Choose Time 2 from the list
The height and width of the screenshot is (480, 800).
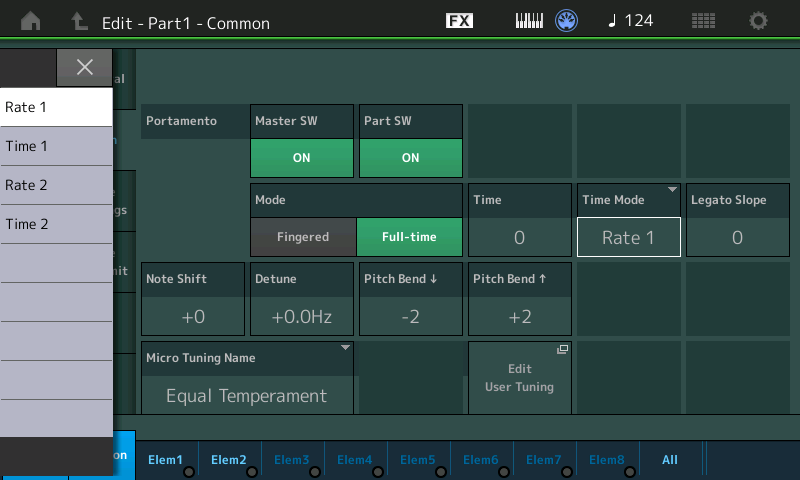pyautogui.click(x=55, y=224)
